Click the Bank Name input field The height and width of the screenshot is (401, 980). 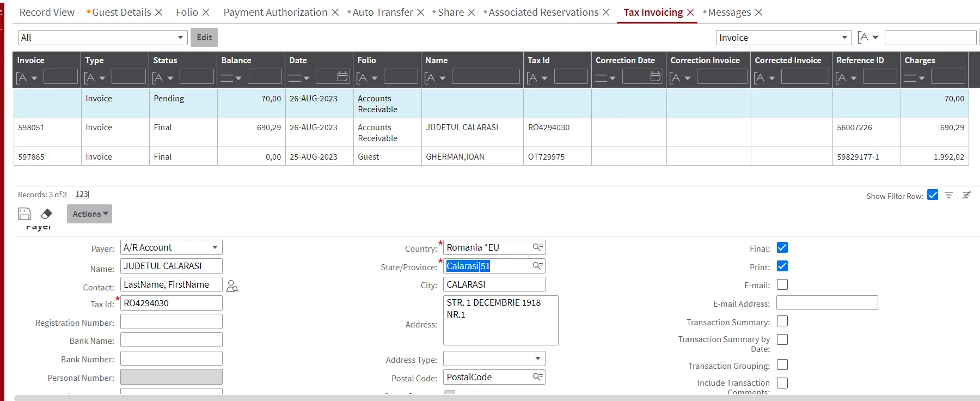[x=171, y=340]
